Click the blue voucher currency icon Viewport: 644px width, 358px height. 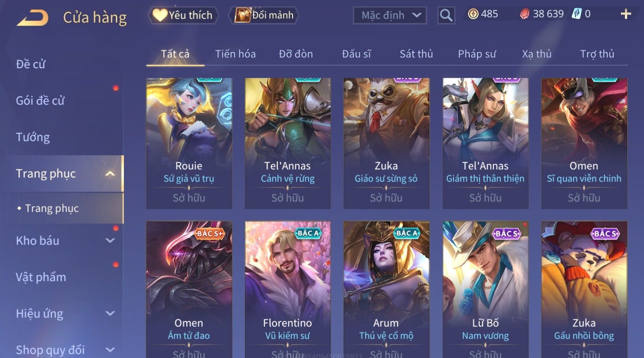point(577,14)
